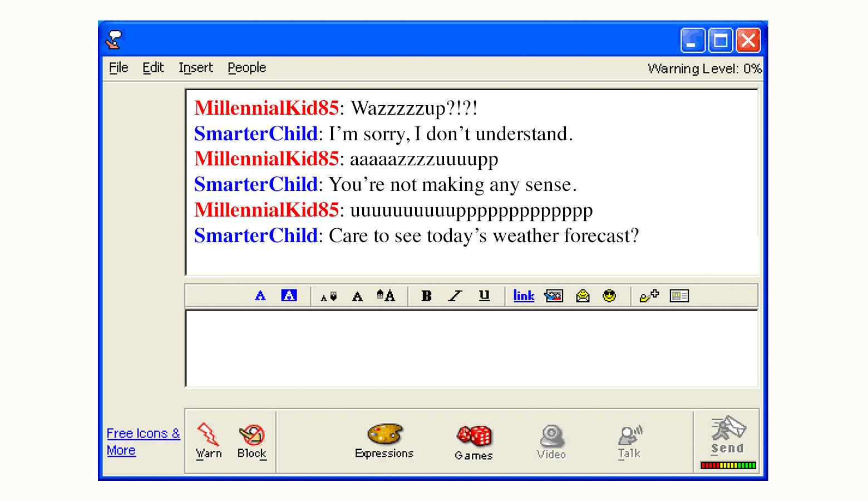The width and height of the screenshot is (868, 501).
Task: Send the message with the Send button
Action: click(x=727, y=435)
